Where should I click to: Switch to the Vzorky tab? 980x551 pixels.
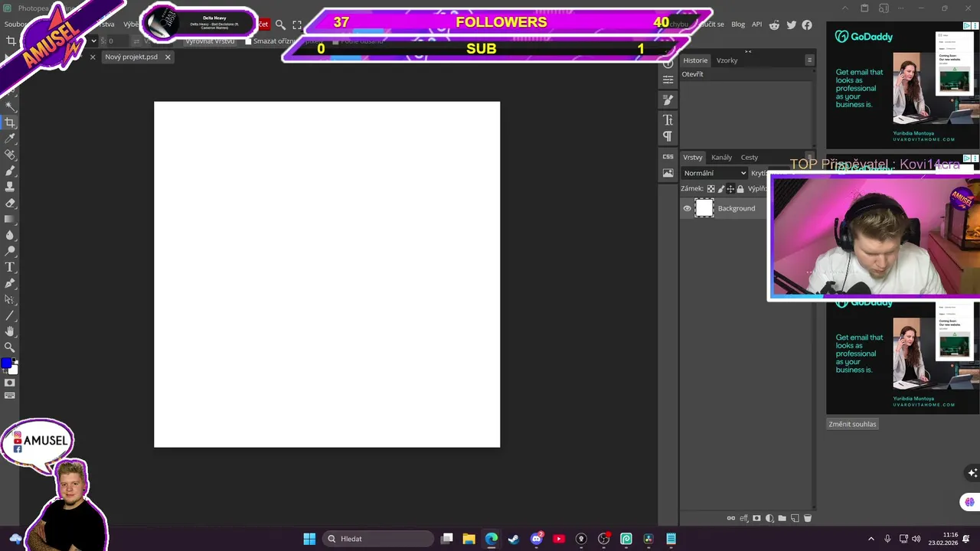pos(727,60)
